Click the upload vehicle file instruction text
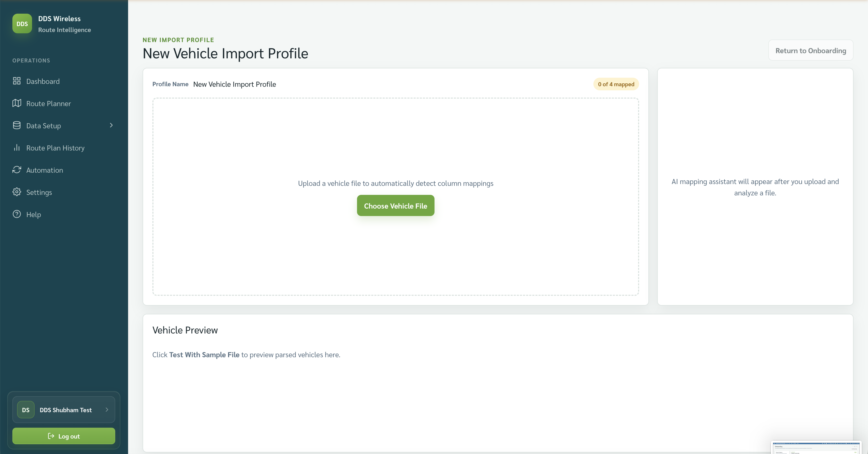The image size is (868, 454). (396, 184)
